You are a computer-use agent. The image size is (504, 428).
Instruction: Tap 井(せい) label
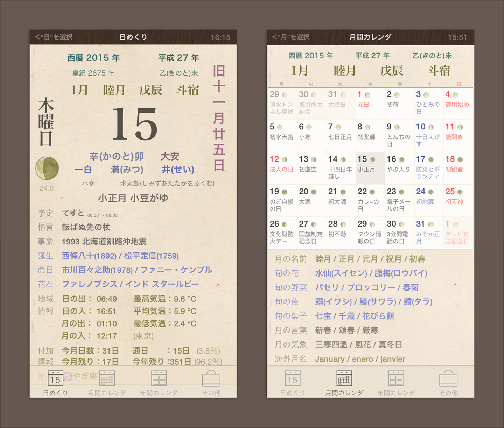click(178, 170)
